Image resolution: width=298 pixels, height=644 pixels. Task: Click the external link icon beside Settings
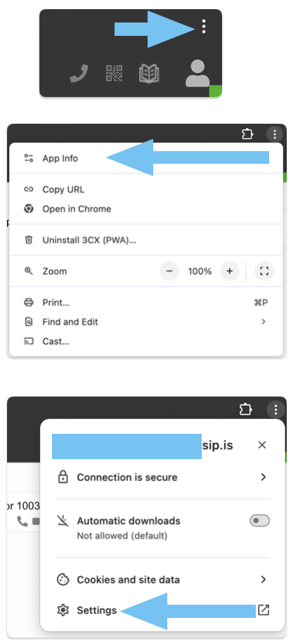click(264, 610)
